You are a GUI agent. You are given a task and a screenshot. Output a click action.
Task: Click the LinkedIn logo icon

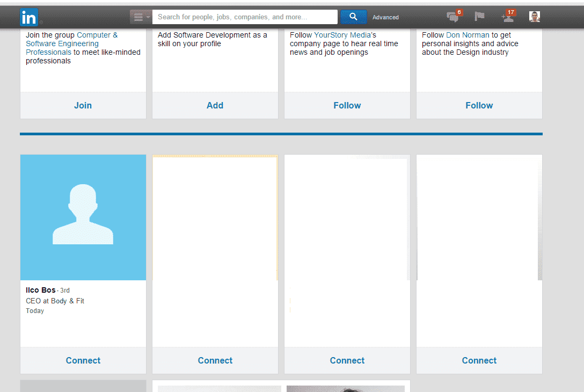(29, 18)
